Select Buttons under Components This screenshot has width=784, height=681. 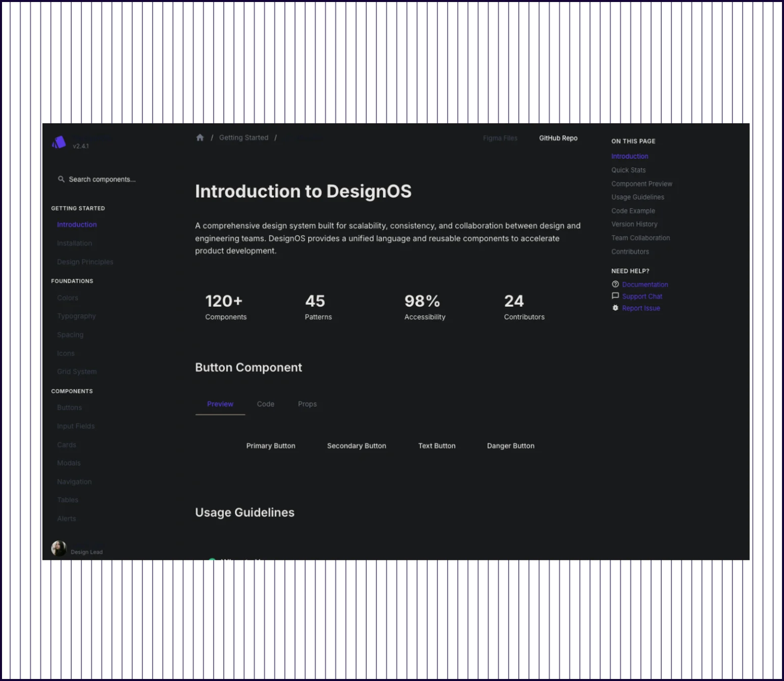69,407
